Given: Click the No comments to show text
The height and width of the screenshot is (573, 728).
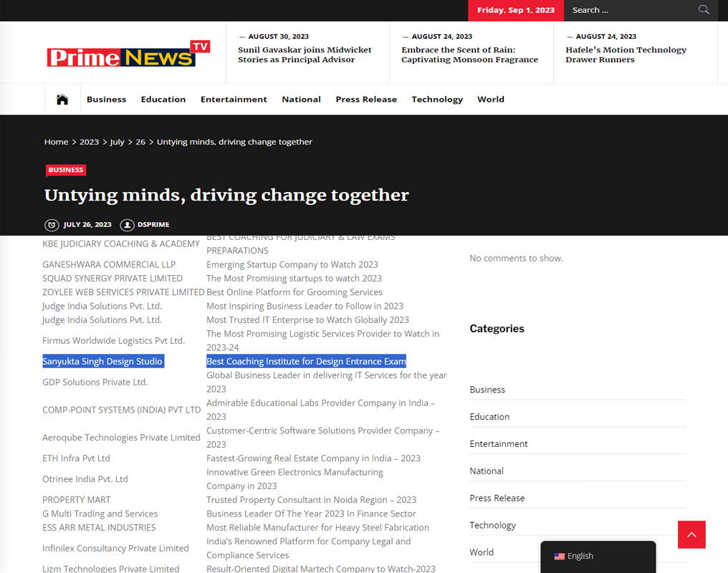Looking at the screenshot, I should (516, 258).
